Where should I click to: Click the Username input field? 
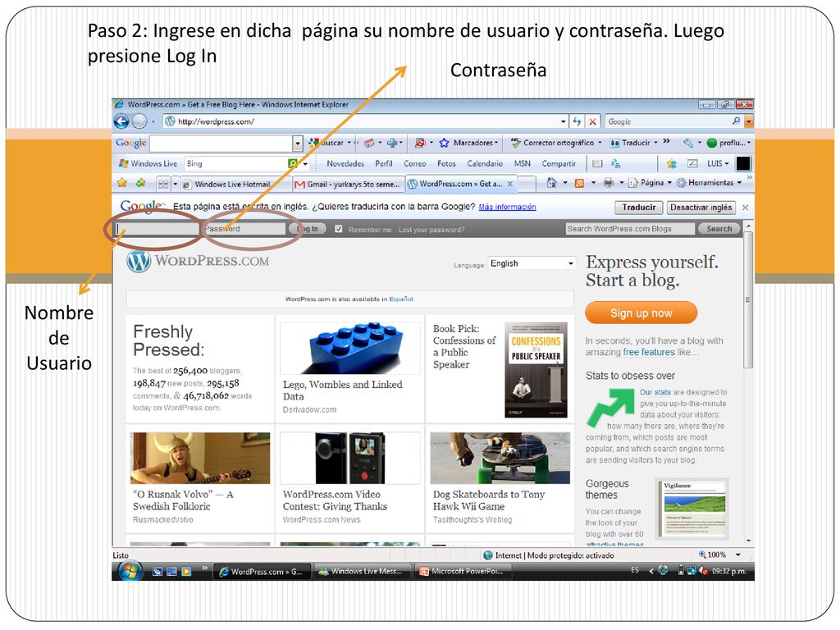point(157,229)
